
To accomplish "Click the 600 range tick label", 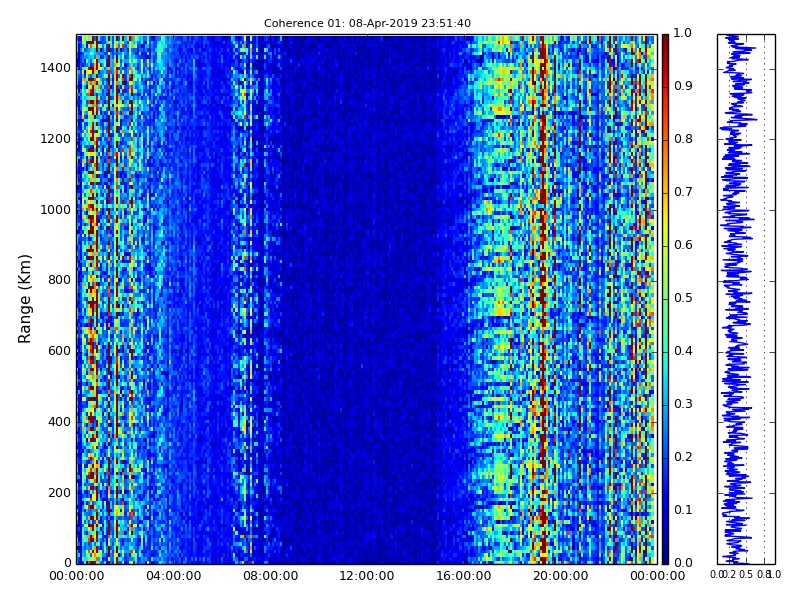I will tap(59, 351).
